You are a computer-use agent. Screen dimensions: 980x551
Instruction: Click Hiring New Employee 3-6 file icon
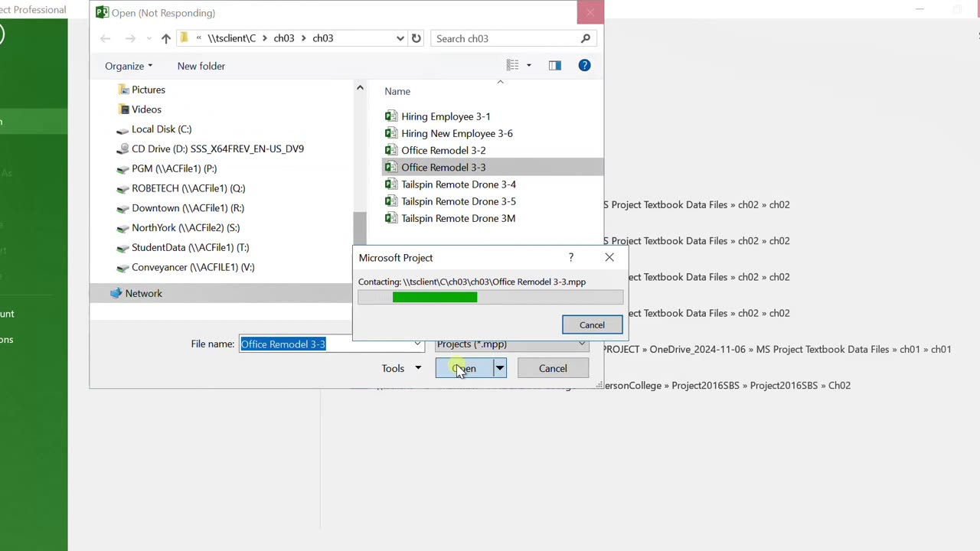coord(391,133)
